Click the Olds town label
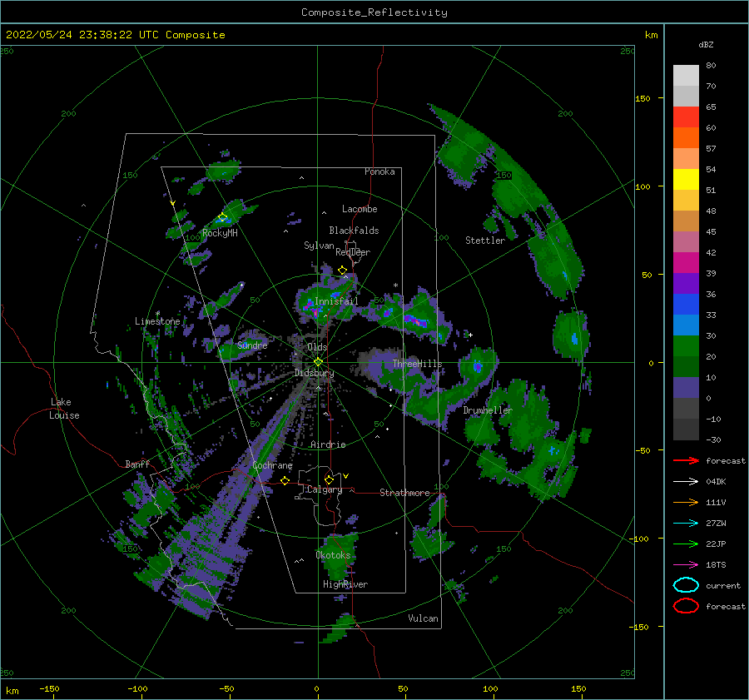The image size is (749, 700). coord(317,347)
